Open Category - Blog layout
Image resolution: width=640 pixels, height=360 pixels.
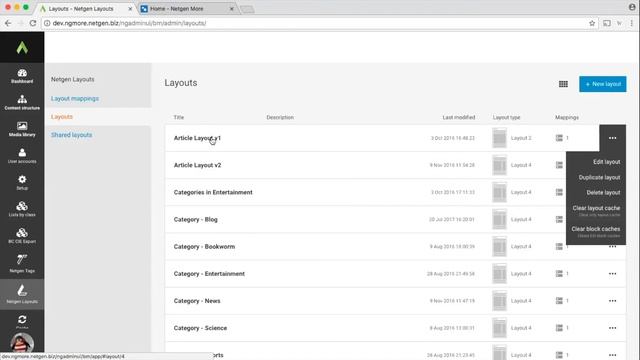[196, 220]
